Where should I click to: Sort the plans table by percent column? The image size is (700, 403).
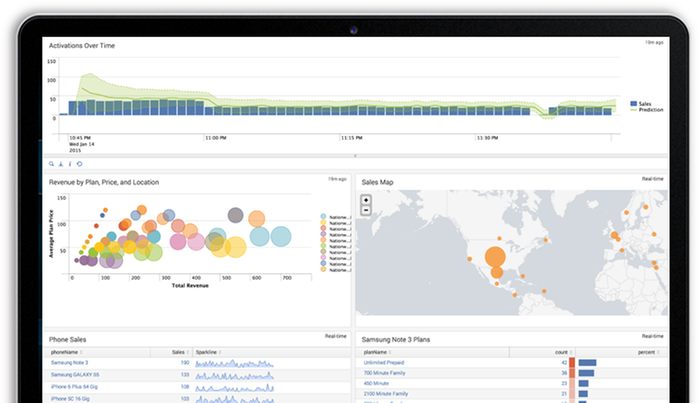tap(645, 352)
